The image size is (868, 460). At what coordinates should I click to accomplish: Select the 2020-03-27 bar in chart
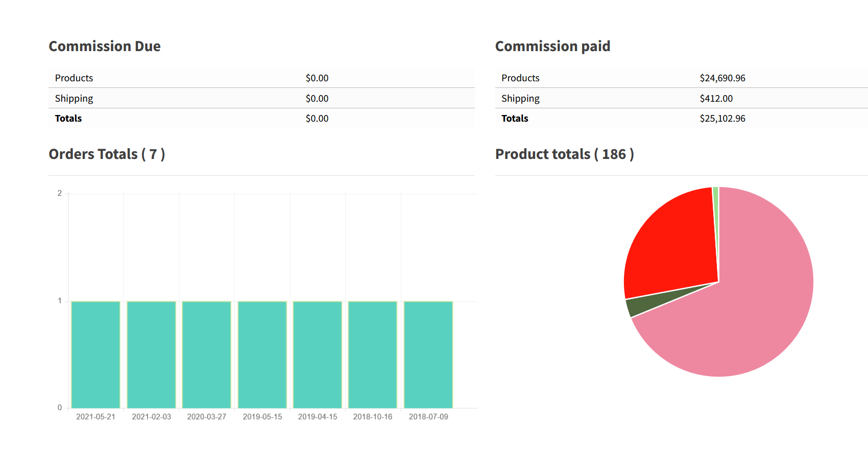206,354
